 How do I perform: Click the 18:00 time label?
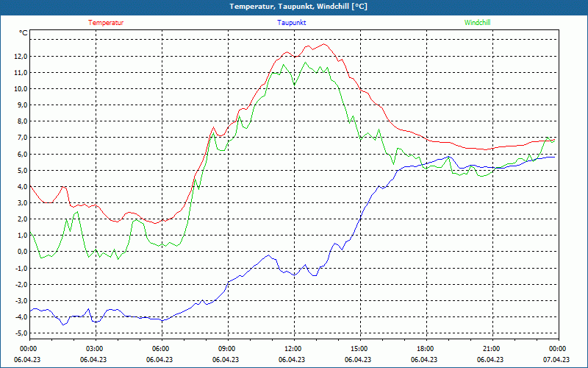click(x=426, y=349)
